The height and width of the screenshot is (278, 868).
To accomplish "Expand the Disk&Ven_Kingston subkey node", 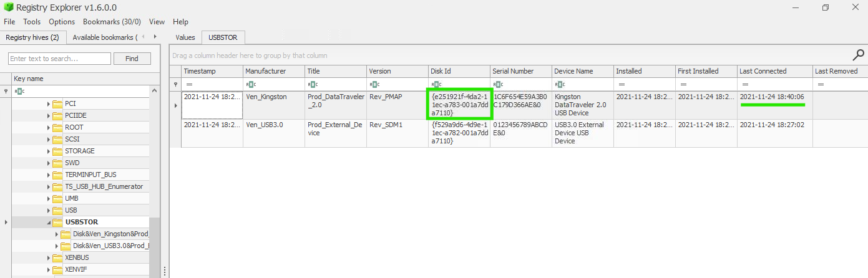I will (x=57, y=234).
